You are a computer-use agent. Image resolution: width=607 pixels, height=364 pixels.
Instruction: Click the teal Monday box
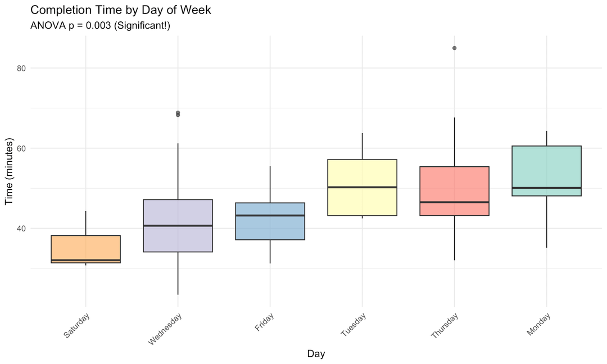coord(546,171)
